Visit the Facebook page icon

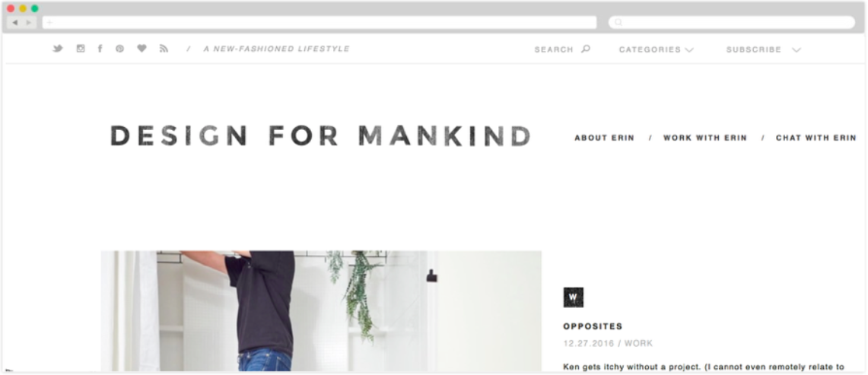click(100, 49)
